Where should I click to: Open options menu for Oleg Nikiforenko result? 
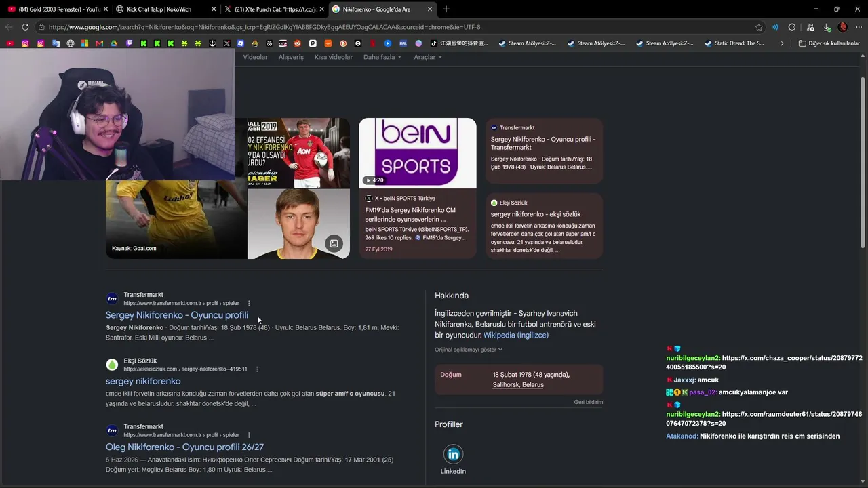pos(249,435)
